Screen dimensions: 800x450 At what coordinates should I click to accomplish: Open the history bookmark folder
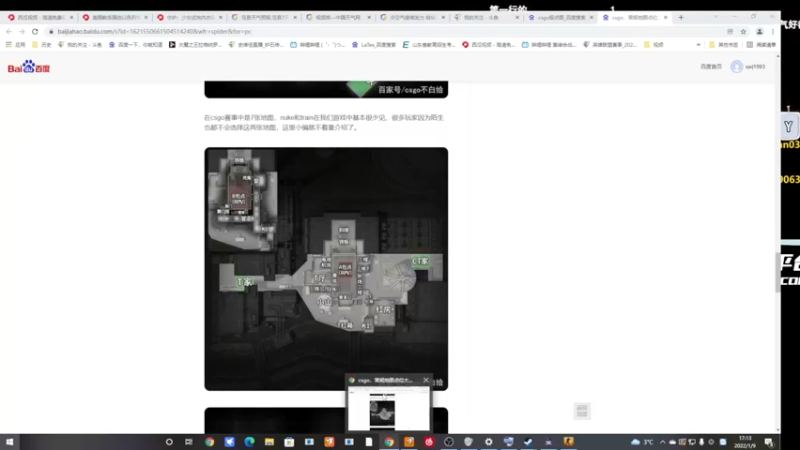pyautogui.click(x=42, y=45)
